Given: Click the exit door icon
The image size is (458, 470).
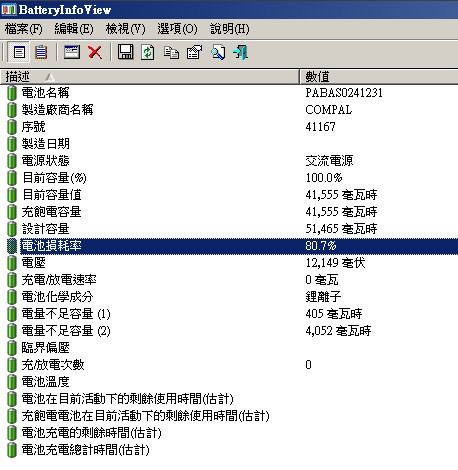Looking at the screenshot, I should click(240, 52).
